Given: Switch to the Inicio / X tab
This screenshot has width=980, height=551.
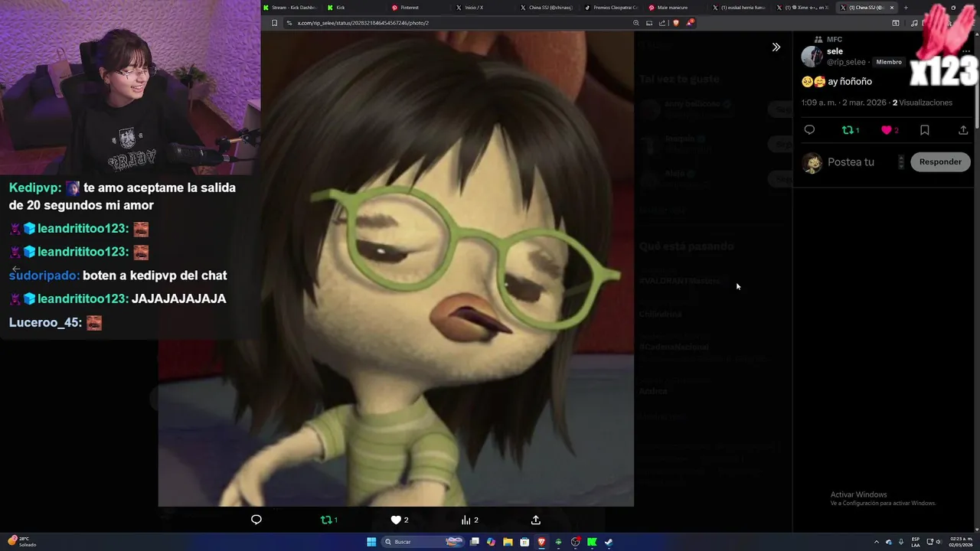Looking at the screenshot, I should tap(480, 8).
